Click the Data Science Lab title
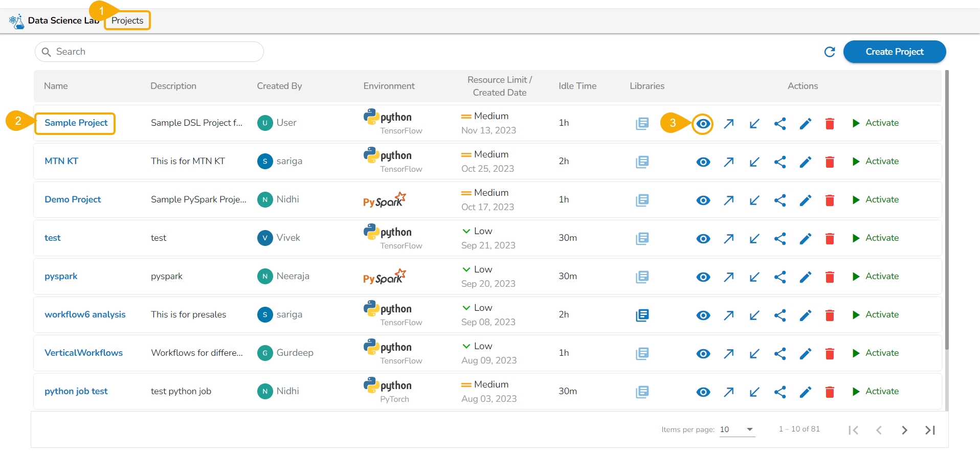This screenshot has width=980, height=455. (x=61, y=20)
